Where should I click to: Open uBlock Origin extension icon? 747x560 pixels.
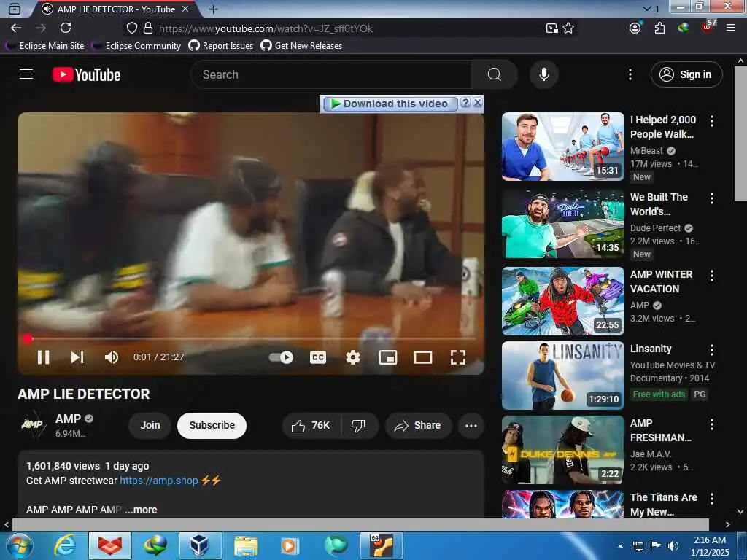[708, 27]
